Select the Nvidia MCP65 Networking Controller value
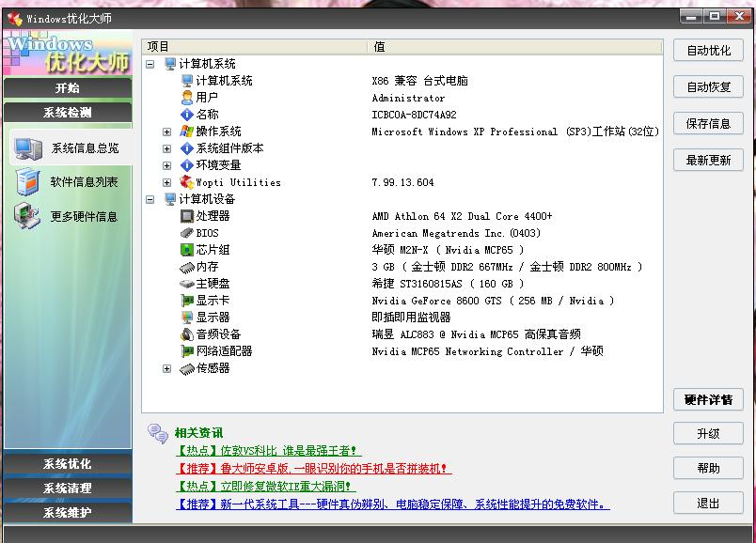Viewport: 756px width, 543px height. (487, 351)
